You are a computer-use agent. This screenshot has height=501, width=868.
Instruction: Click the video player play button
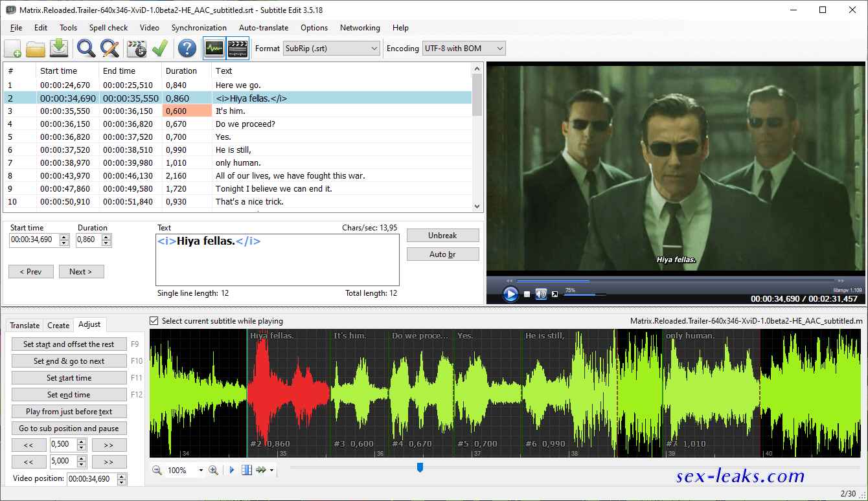tap(510, 295)
